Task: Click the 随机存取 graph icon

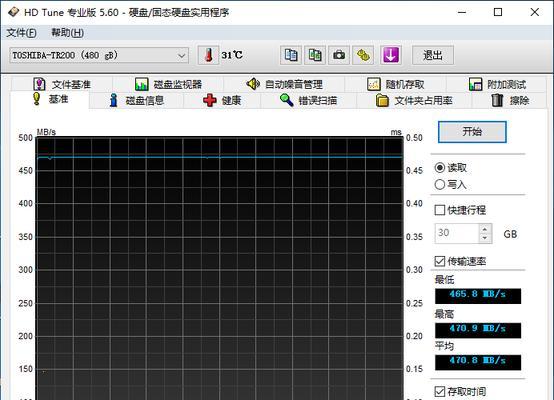Action: (x=373, y=84)
